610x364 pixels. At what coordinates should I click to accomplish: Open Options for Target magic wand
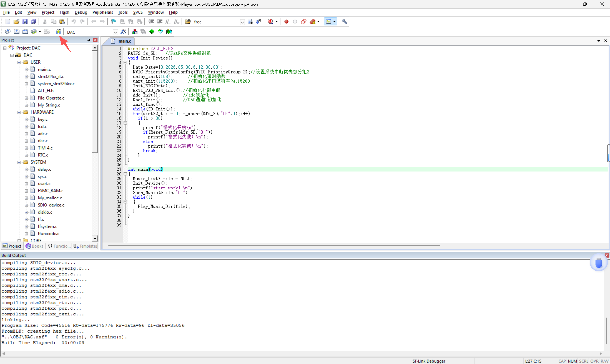[123, 32]
